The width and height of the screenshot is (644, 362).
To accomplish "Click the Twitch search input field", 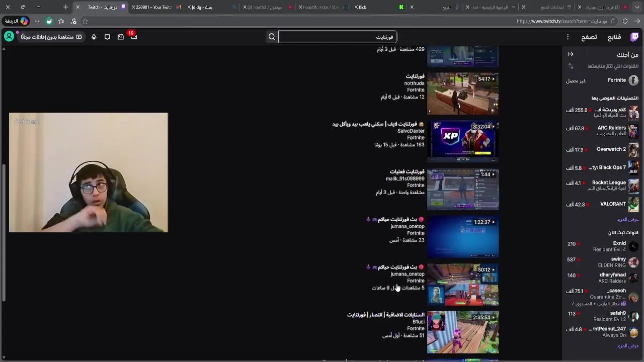I will pos(338,37).
